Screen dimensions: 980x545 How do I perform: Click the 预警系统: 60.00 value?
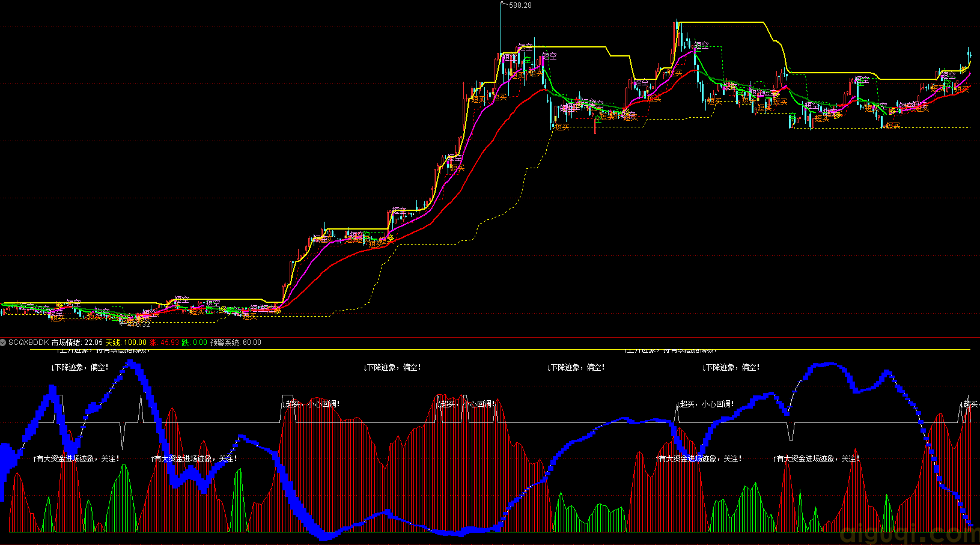[236, 343]
